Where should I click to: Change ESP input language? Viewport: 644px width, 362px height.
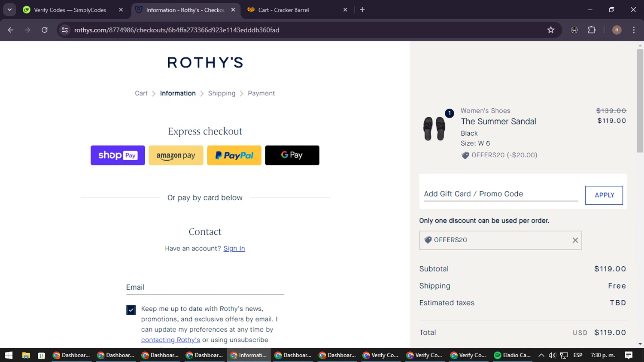(x=578, y=355)
